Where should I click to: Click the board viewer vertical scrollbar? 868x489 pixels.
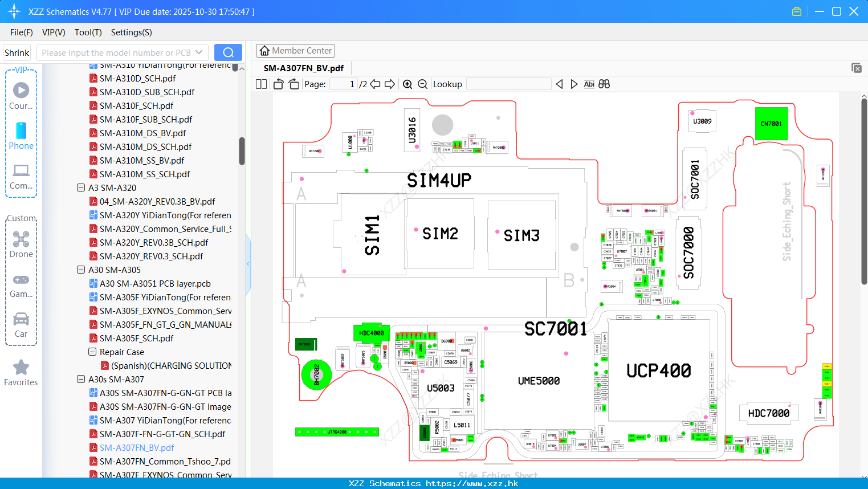point(864,191)
